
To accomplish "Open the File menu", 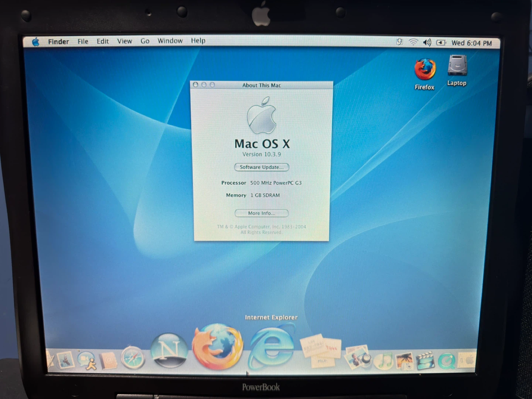I will (83, 41).
